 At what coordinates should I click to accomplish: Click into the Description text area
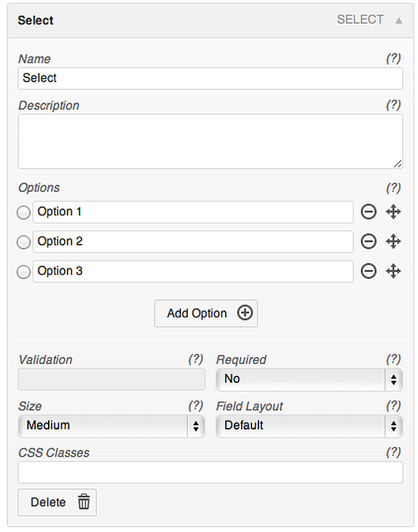(210, 141)
